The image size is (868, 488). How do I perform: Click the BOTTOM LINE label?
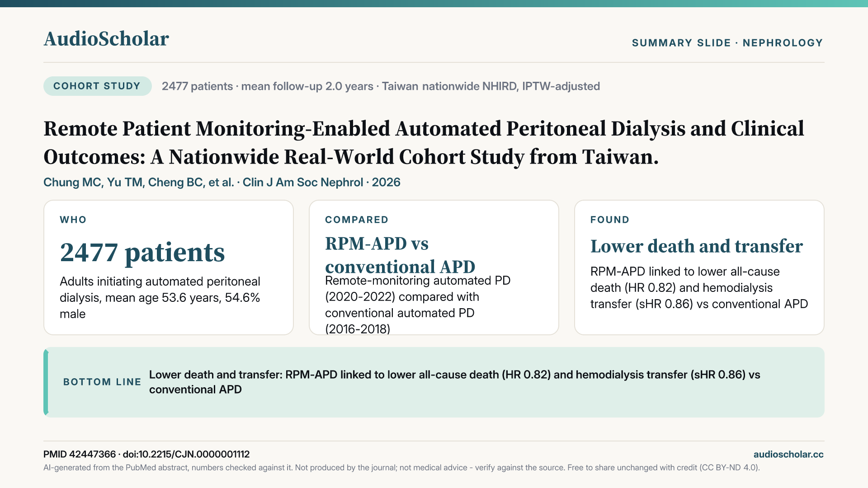pyautogui.click(x=102, y=382)
